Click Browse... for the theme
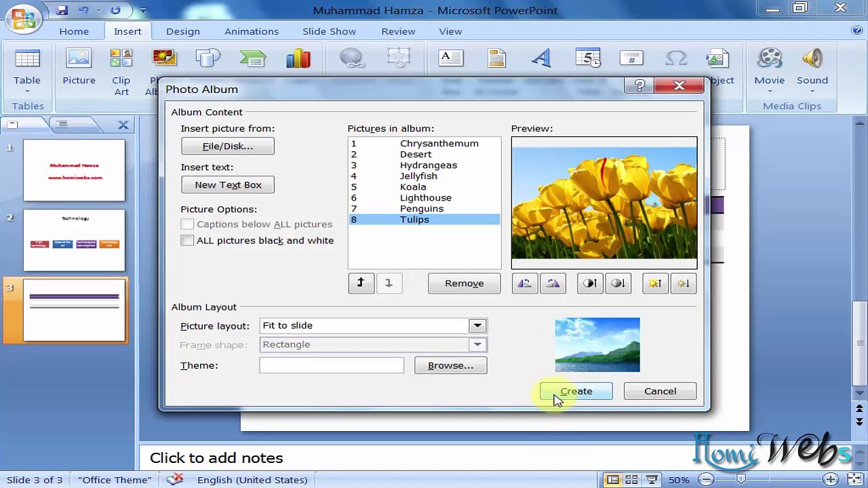The width and height of the screenshot is (868, 488). [x=451, y=365]
